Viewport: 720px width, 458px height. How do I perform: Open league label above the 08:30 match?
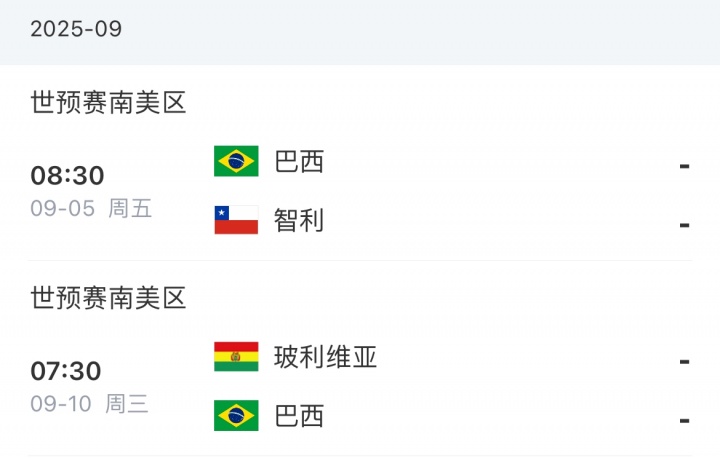click(108, 102)
